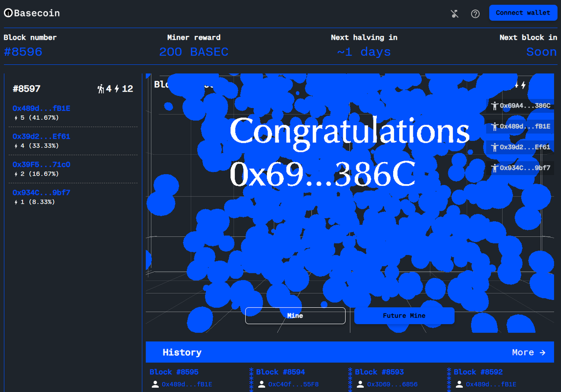This screenshot has height=392, width=561.
Task: Toggle the music mute icon
Action: [x=455, y=14]
